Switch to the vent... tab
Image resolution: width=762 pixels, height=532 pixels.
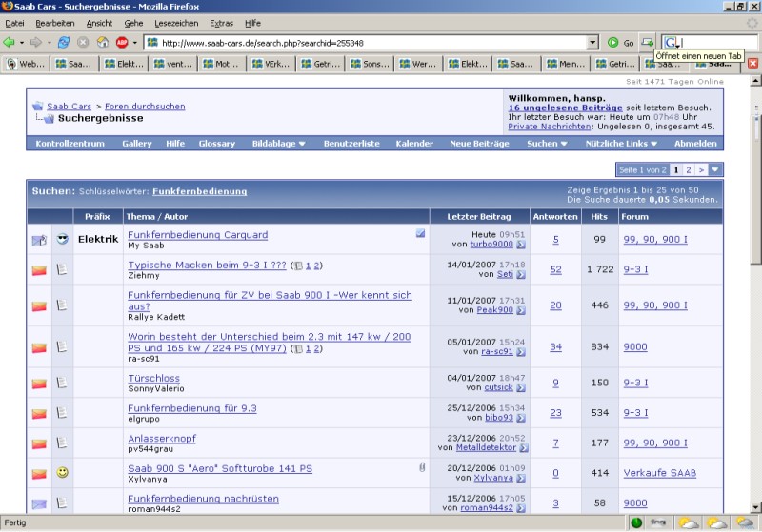(173, 64)
